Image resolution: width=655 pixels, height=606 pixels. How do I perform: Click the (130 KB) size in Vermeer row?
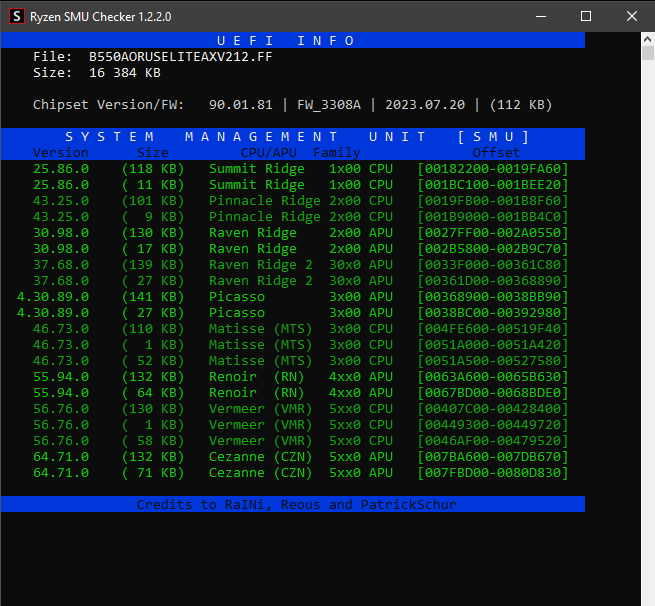(x=153, y=409)
